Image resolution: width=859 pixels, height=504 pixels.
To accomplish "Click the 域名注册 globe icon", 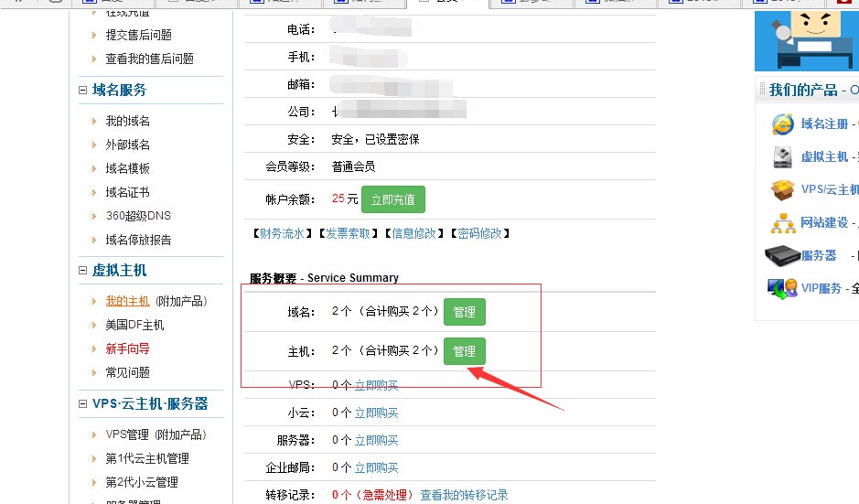I will point(782,123).
